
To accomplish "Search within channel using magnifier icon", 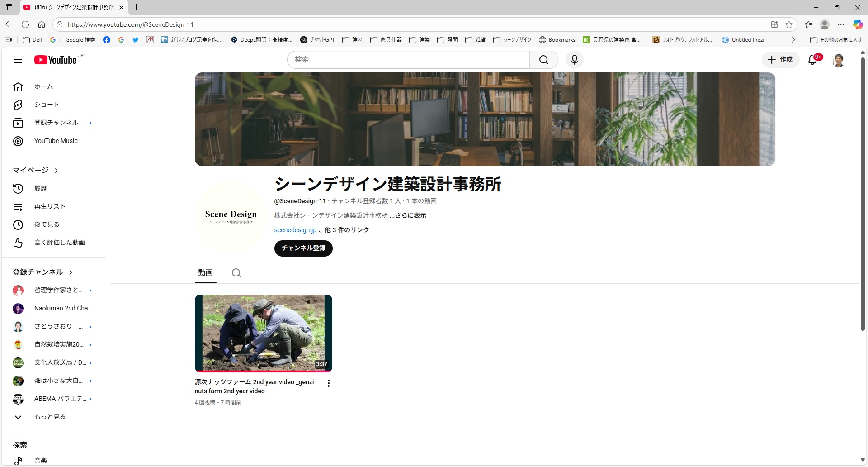I will (x=236, y=273).
